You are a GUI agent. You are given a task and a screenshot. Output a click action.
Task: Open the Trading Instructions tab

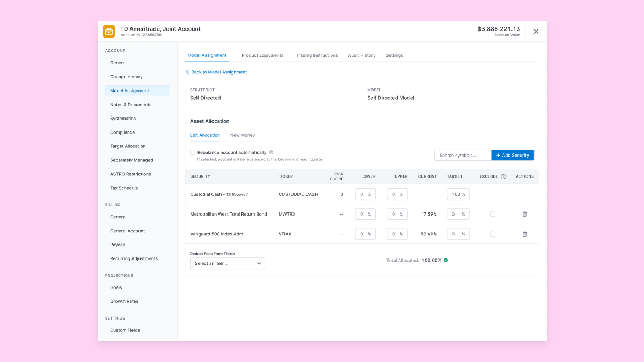tap(317, 55)
